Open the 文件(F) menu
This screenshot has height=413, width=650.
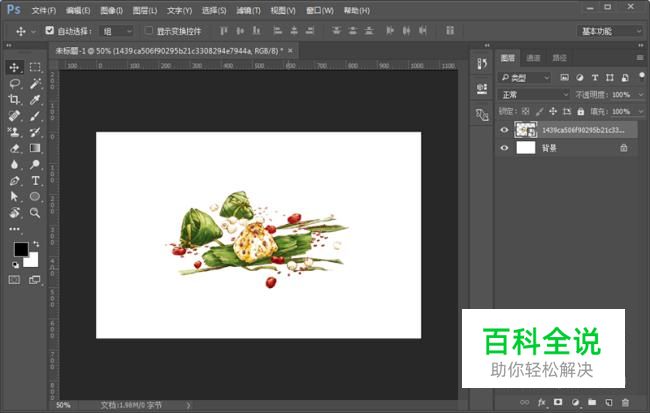pos(44,10)
